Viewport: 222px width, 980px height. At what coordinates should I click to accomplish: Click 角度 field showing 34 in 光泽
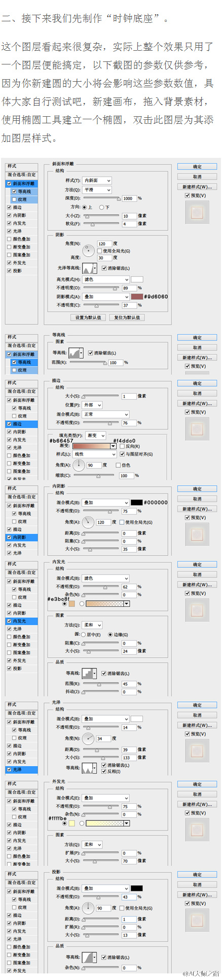103,738
